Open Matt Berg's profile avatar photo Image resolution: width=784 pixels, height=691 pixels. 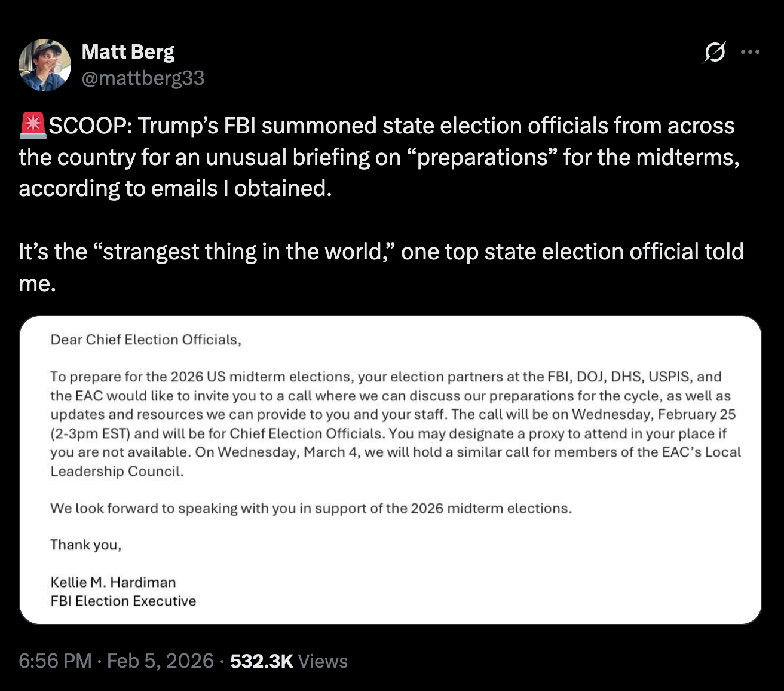45,65
